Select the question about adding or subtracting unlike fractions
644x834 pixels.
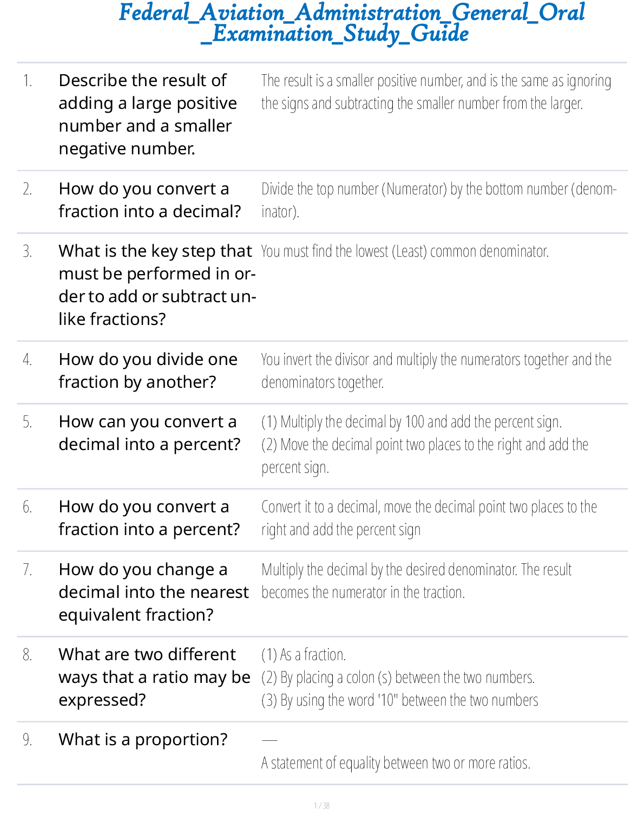point(156,285)
